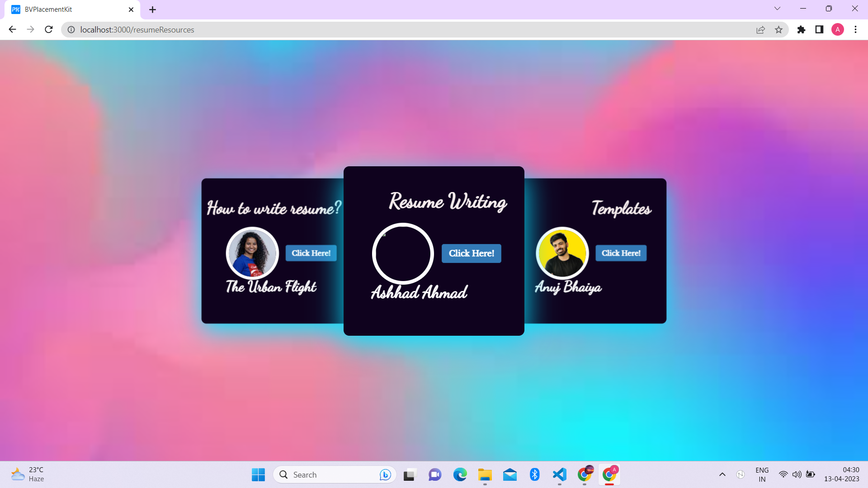Viewport: 868px width, 488px height.
Task: Open Chrome three-dot menu
Action: tap(855, 29)
